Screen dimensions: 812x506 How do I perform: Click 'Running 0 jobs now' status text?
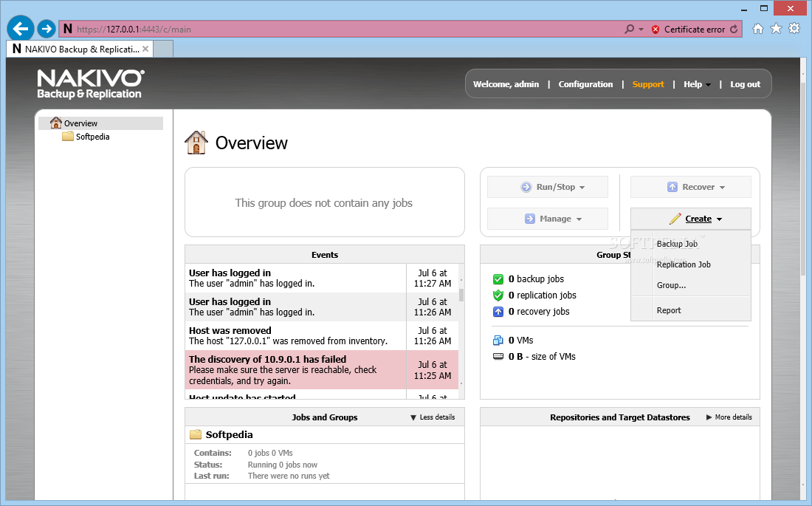pos(282,465)
